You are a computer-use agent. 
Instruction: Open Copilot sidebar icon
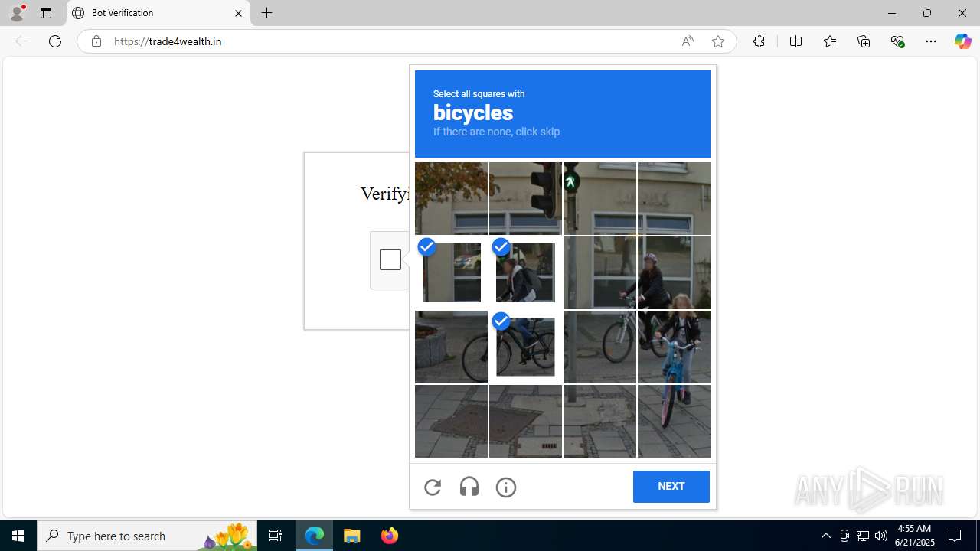pyautogui.click(x=962, y=41)
